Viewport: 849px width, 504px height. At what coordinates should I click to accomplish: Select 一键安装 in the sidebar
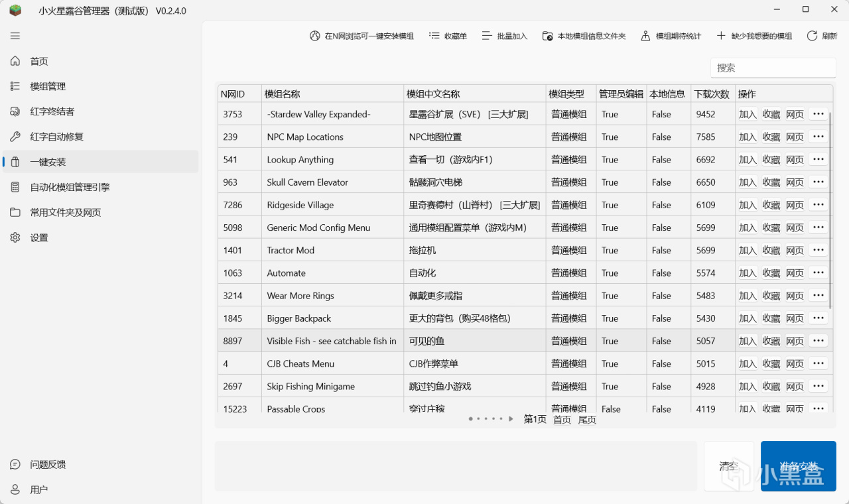pos(101,162)
